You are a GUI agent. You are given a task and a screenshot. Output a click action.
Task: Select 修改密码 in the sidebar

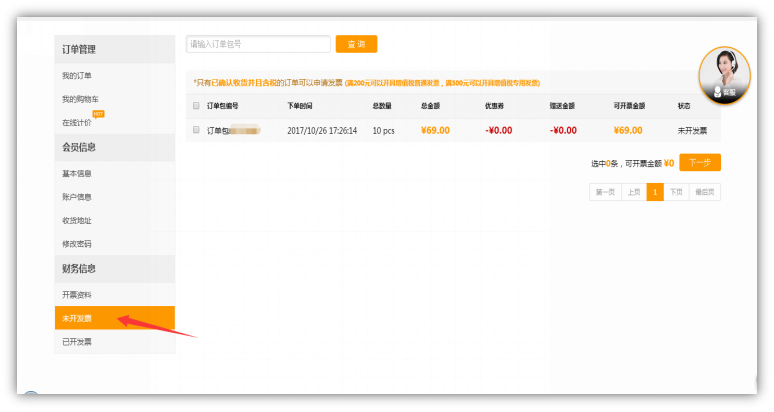click(77, 244)
